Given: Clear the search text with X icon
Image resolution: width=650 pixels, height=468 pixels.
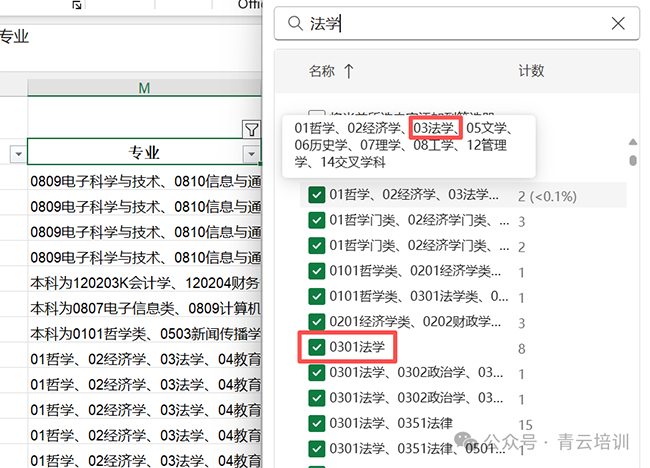Looking at the screenshot, I should [618, 24].
